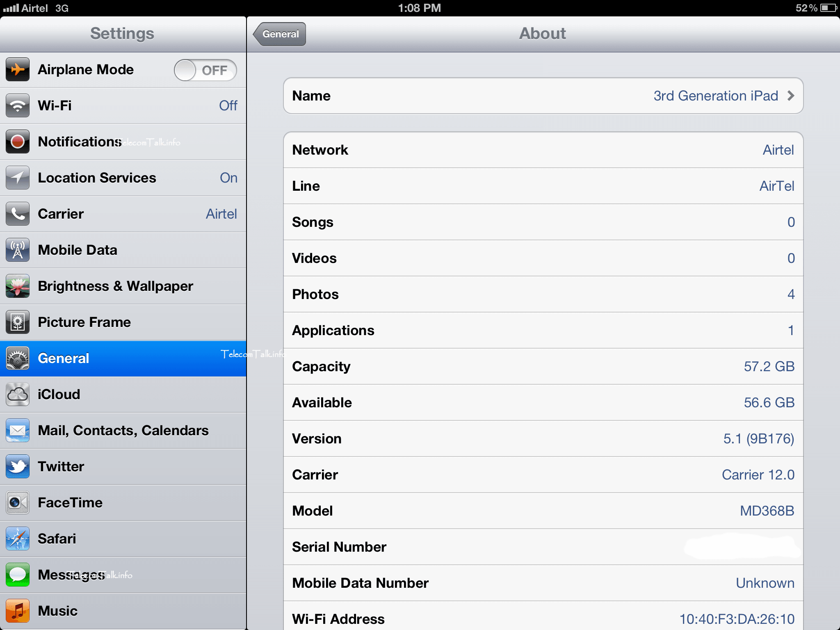This screenshot has height=630, width=840.
Task: Open Twitter settings
Action: pyautogui.click(x=123, y=466)
